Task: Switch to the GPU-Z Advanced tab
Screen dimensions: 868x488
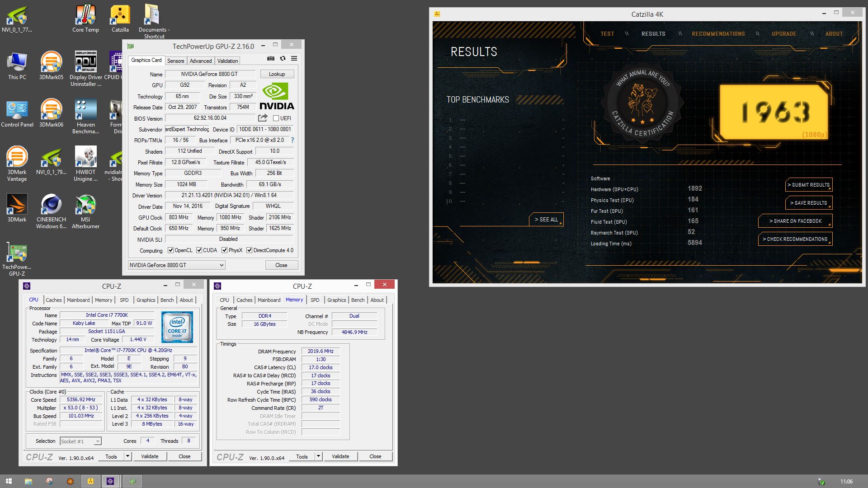Action: (201, 61)
